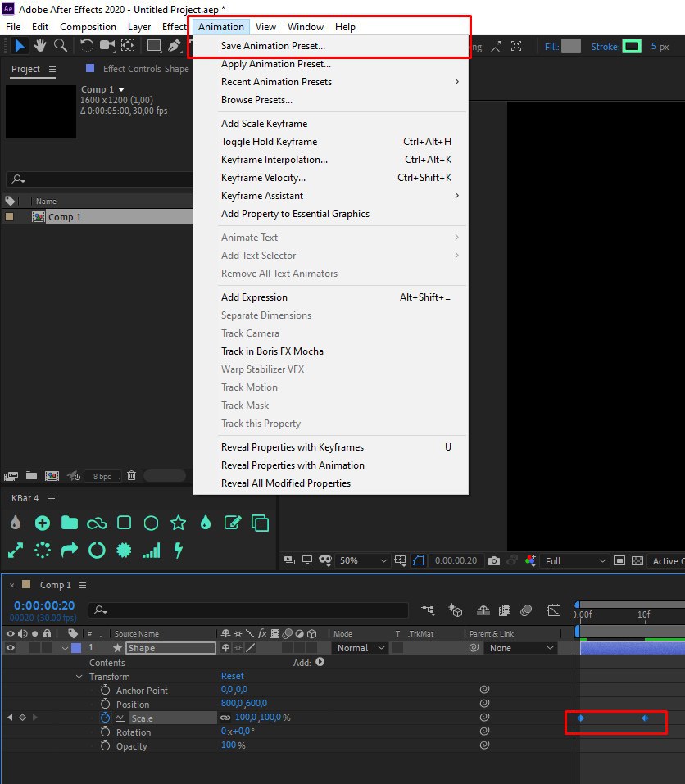Open the 50% magnification dropdown
685x784 pixels.
coord(364,561)
